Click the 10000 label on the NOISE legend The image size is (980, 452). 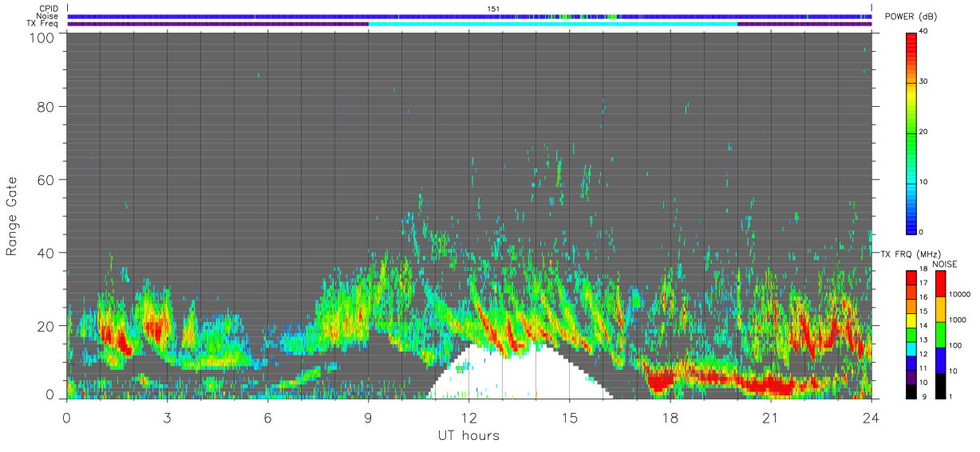[959, 294]
